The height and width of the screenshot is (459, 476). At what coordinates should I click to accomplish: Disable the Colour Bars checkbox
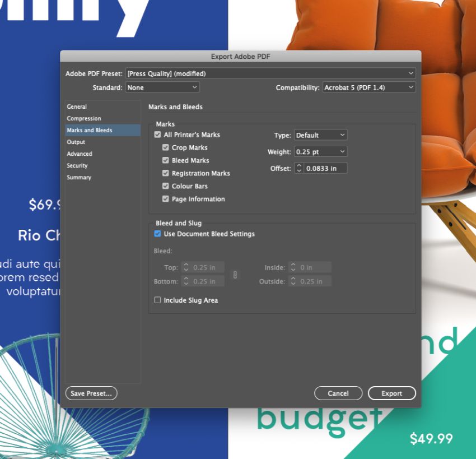click(x=165, y=186)
